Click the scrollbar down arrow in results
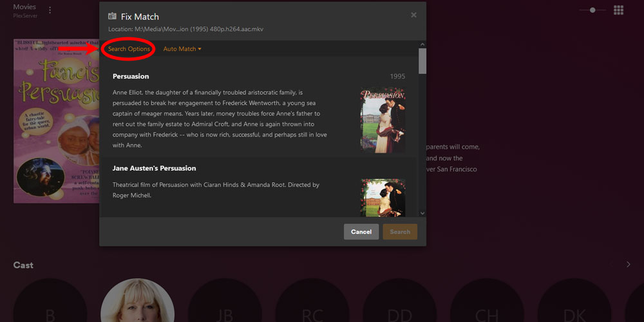This screenshot has width=644, height=322. [x=422, y=213]
